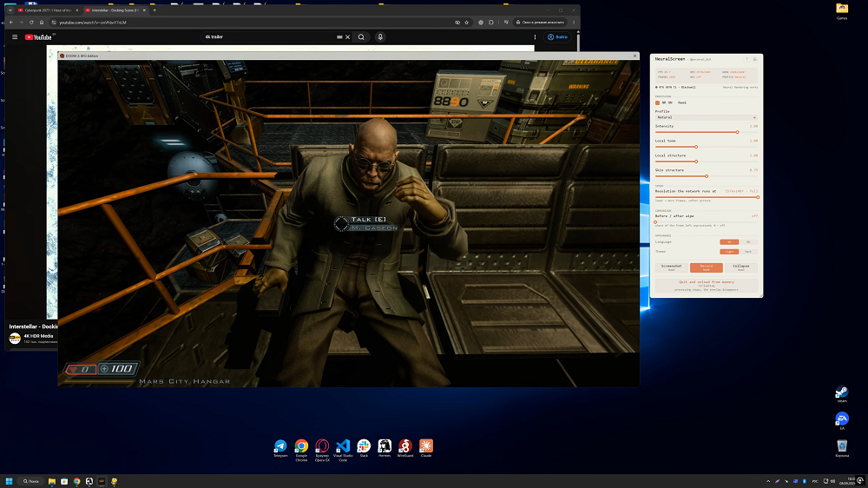Click the YouTube search magnifier button
This screenshot has width=868, height=488.
361,37
